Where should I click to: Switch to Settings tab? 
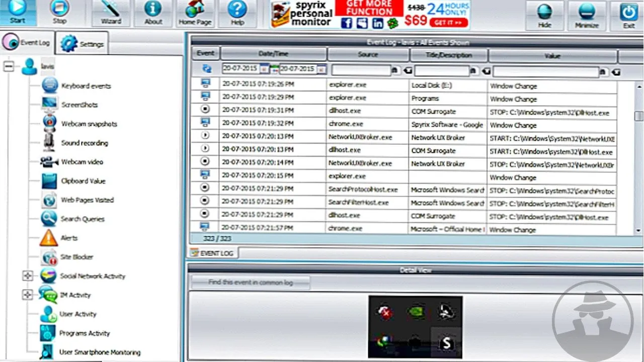point(82,44)
